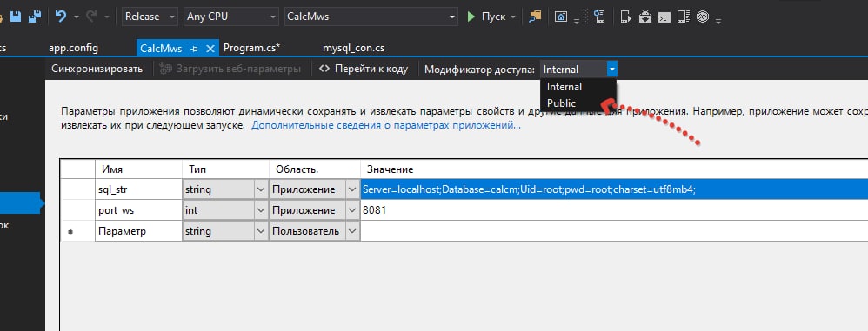Click Загрузить веб-параметры button

[230, 70]
